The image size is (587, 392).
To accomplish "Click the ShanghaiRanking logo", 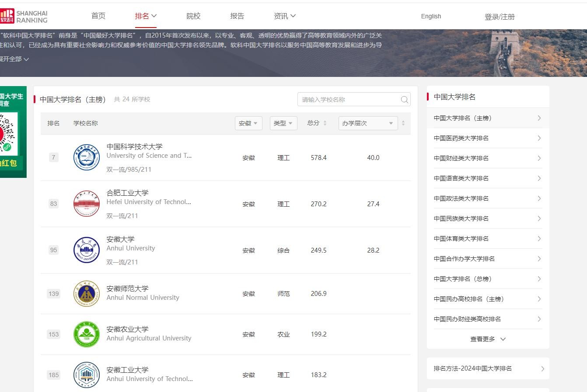I will click(24, 16).
